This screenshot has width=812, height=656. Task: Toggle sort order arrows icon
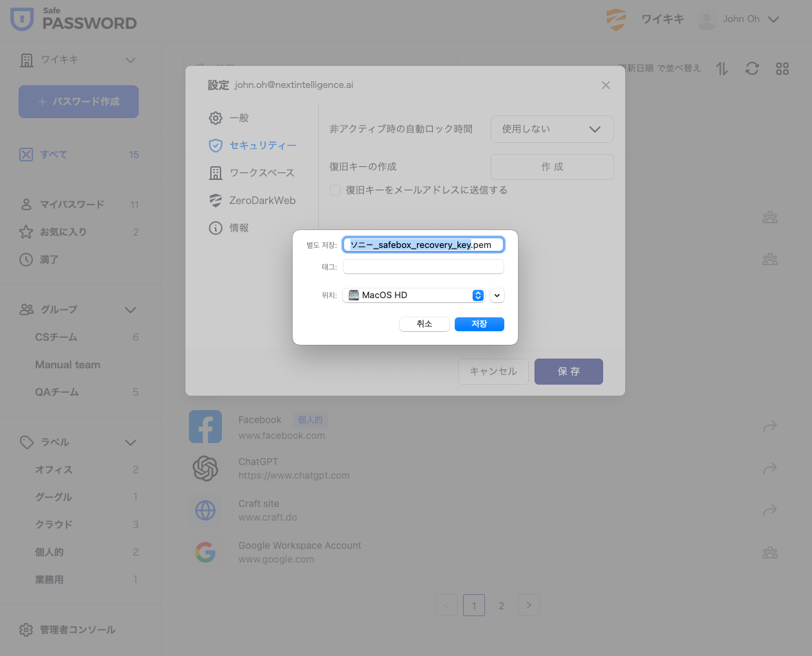pos(722,69)
